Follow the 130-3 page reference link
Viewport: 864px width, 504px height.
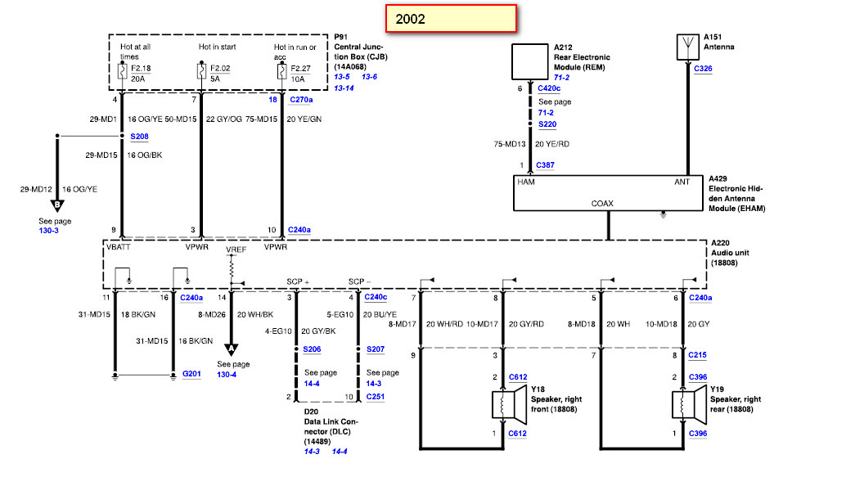[x=48, y=231]
